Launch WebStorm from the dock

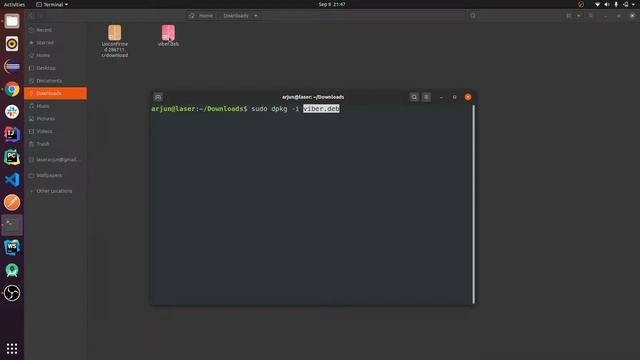12,248
